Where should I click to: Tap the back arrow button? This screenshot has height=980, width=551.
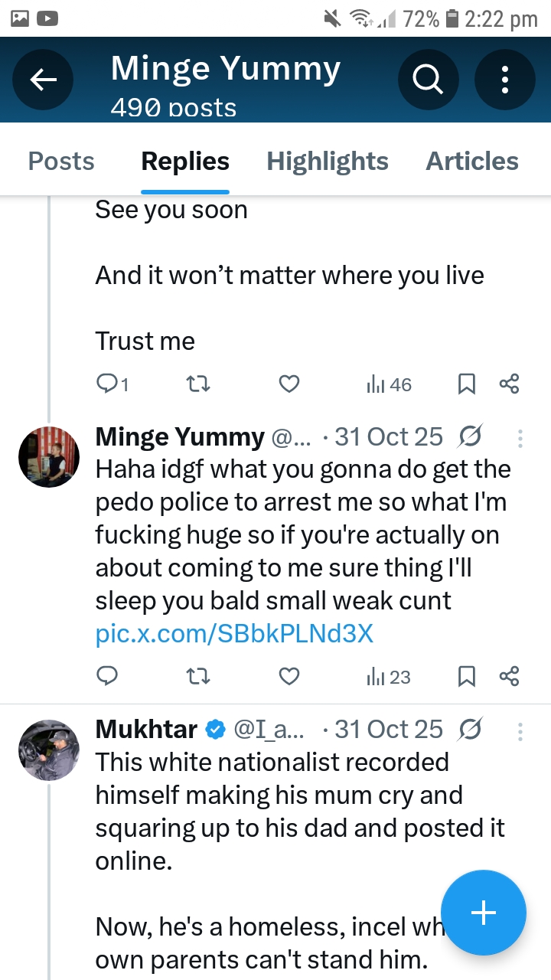pos(44,79)
